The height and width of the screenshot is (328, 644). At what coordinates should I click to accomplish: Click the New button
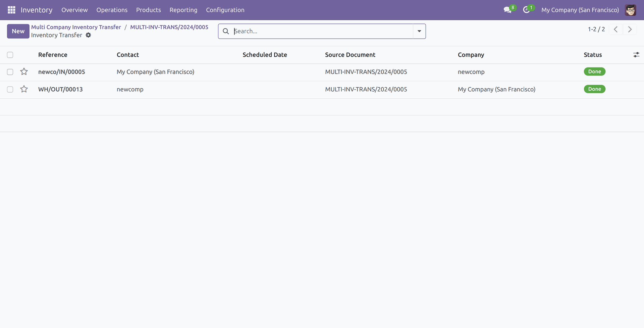(x=18, y=31)
